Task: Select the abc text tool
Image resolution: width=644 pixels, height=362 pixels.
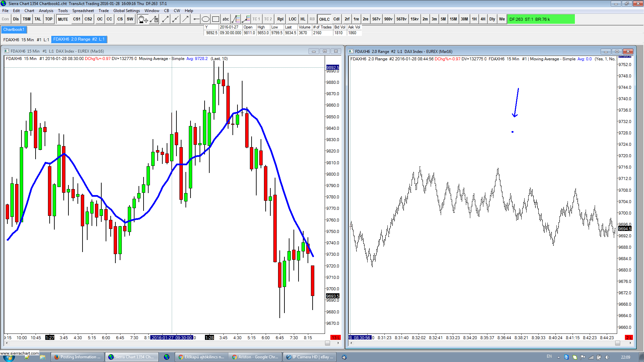Action: click(x=226, y=19)
